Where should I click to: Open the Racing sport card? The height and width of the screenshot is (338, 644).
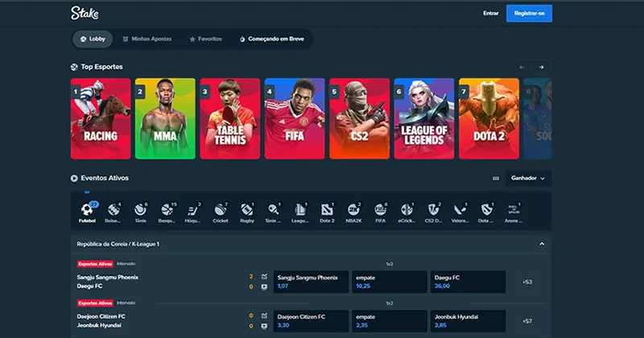(101, 118)
